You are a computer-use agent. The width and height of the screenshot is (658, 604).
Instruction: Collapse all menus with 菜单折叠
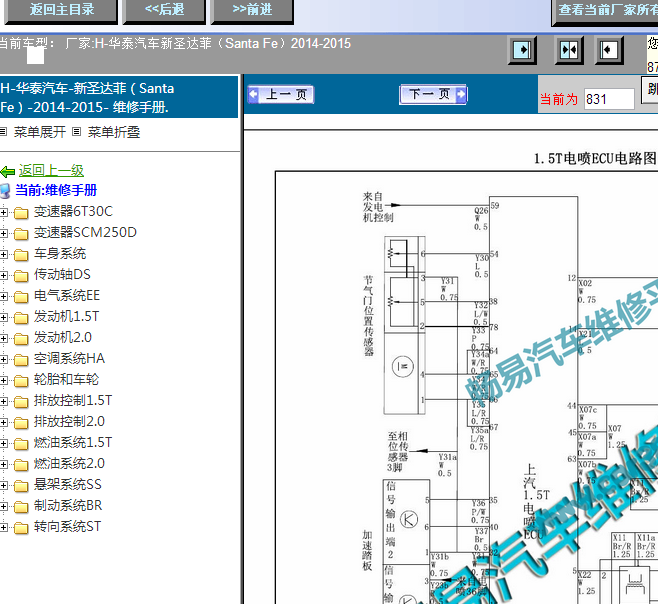tap(114, 132)
